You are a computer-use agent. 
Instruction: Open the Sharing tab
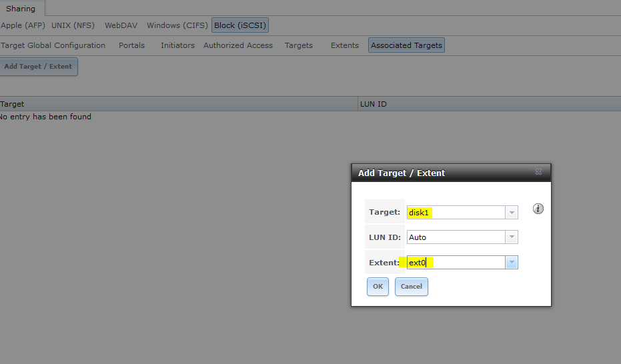coord(21,8)
